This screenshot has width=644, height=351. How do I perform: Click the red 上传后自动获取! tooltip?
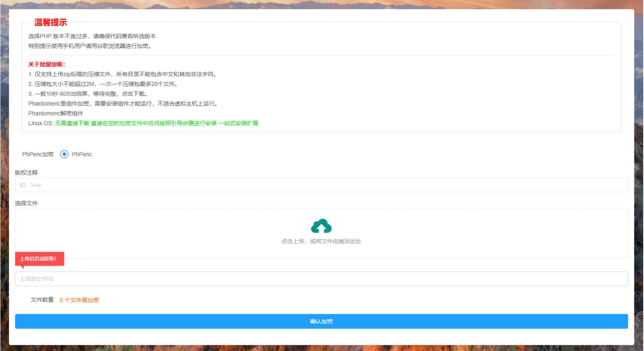tap(40, 259)
